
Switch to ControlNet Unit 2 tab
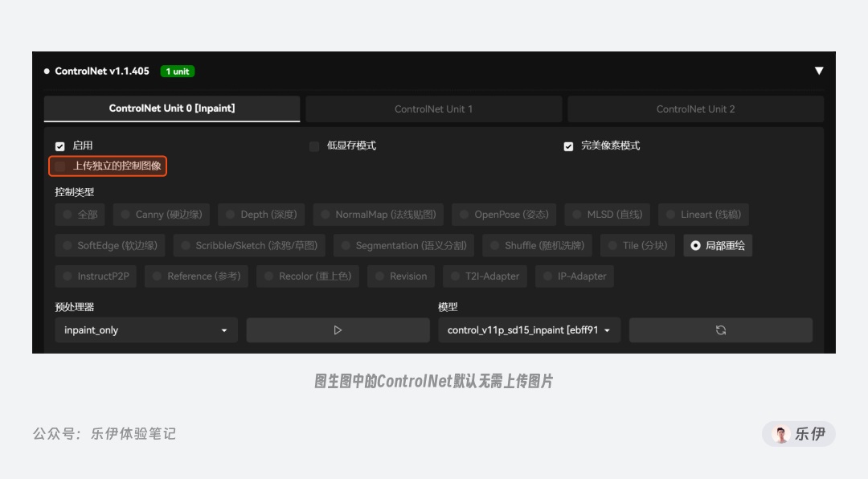(x=695, y=108)
